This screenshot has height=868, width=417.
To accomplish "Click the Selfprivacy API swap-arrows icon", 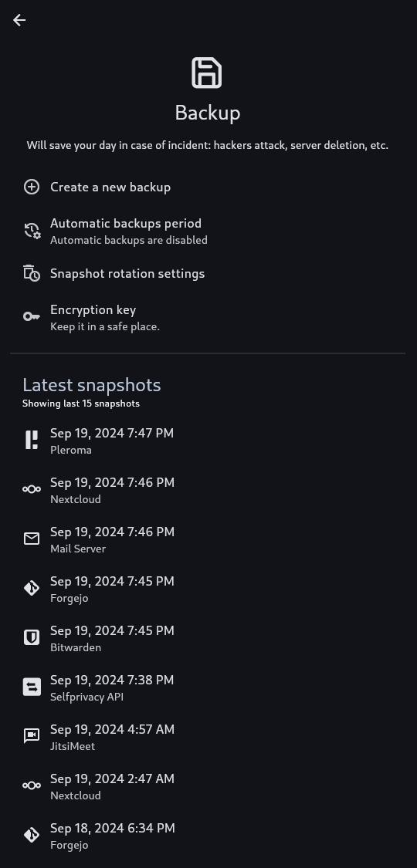I will click(x=32, y=687).
